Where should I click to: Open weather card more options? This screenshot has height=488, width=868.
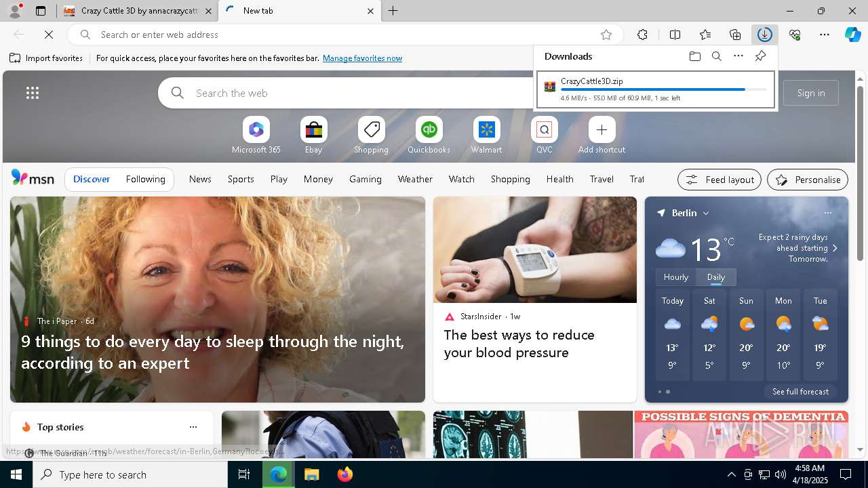[827, 213]
